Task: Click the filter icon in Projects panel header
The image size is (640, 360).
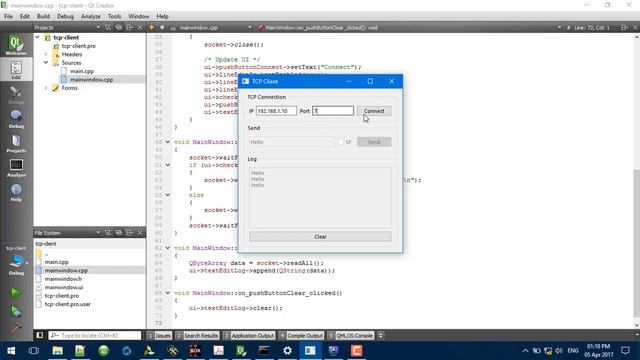Action: [108, 27]
